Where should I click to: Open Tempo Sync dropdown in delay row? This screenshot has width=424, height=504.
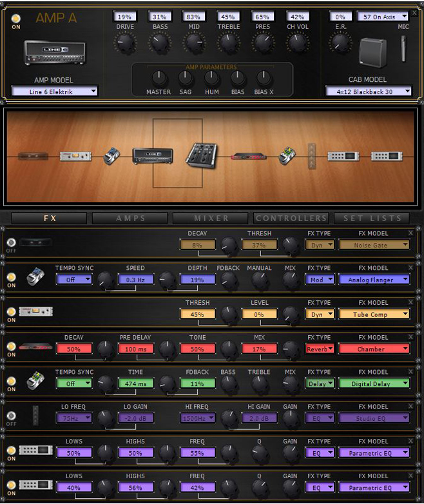click(74, 383)
